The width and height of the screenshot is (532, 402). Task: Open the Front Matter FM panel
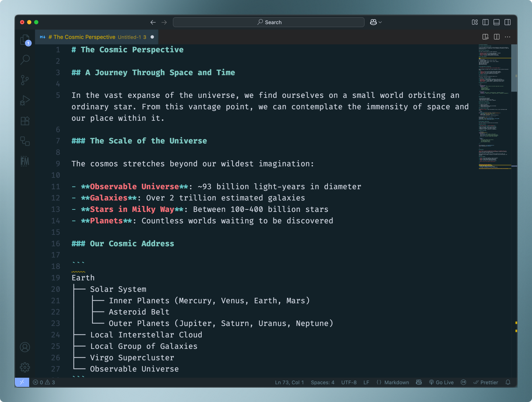[x=25, y=161]
